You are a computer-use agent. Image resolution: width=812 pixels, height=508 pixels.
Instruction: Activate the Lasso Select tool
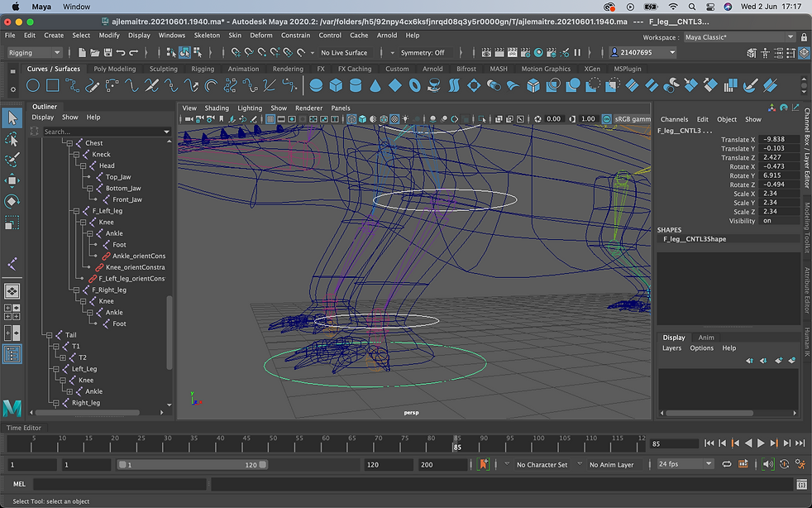pyautogui.click(x=12, y=139)
